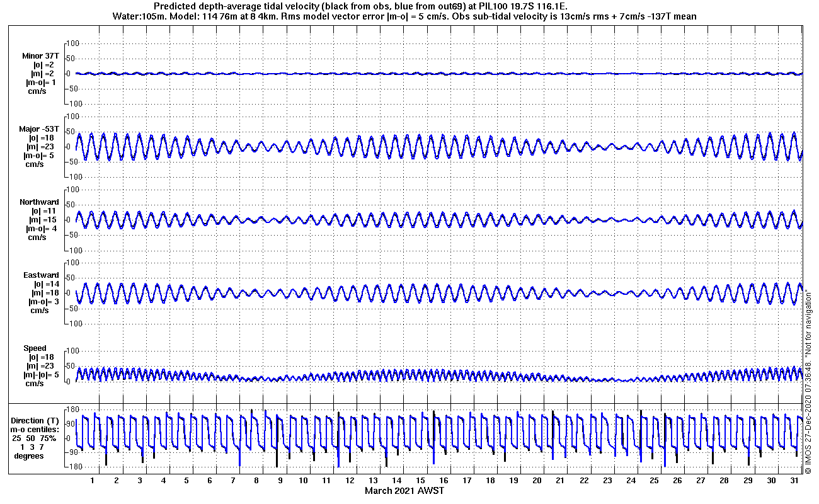Click '|m-o|= 4' in the Northward panel
The width and height of the screenshot is (819, 504).
point(40,229)
